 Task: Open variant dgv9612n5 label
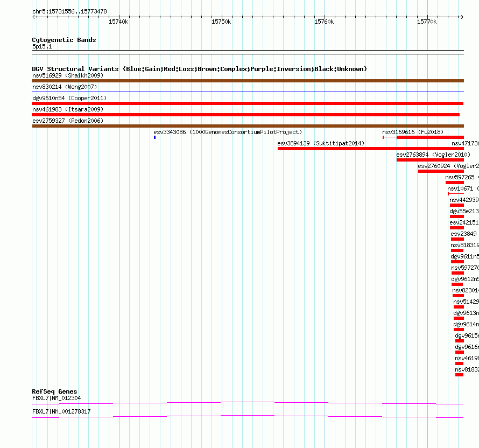[x=465, y=279]
